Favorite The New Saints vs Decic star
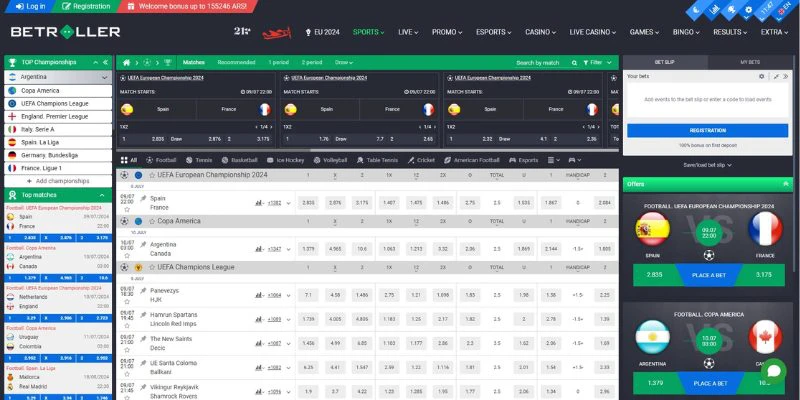The height and width of the screenshot is (400, 800). [127, 350]
